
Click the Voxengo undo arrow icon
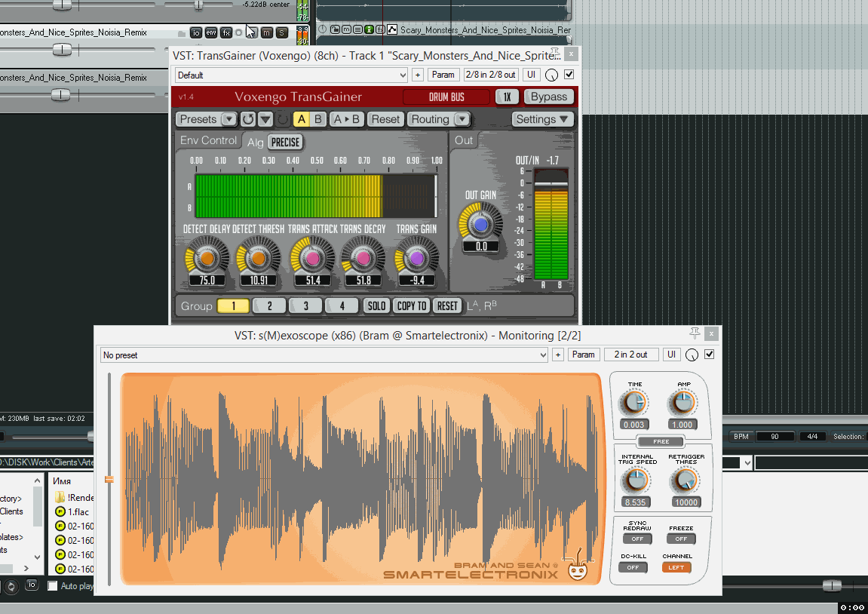click(x=248, y=119)
